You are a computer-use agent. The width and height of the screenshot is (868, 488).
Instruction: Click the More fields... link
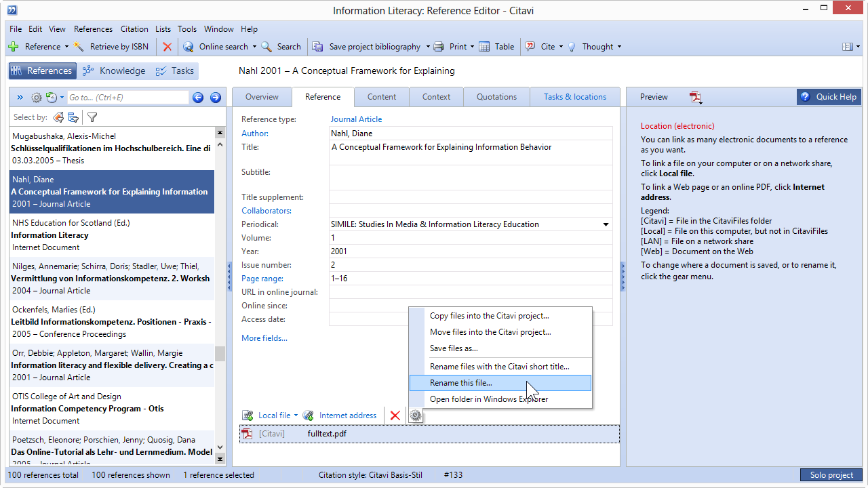click(x=264, y=338)
